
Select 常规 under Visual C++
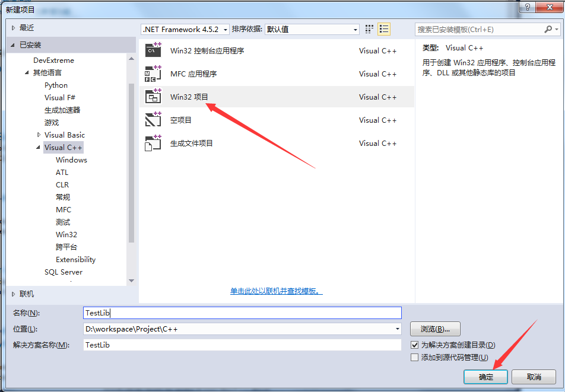click(x=63, y=197)
